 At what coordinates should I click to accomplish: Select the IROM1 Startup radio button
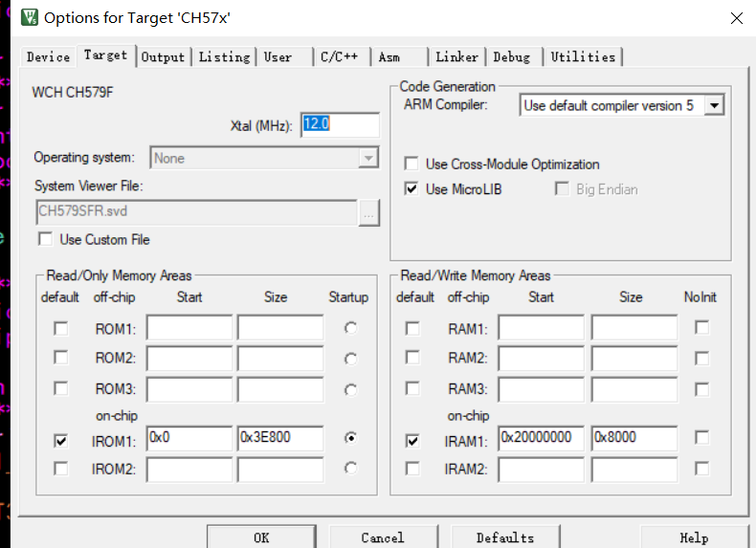tap(351, 438)
